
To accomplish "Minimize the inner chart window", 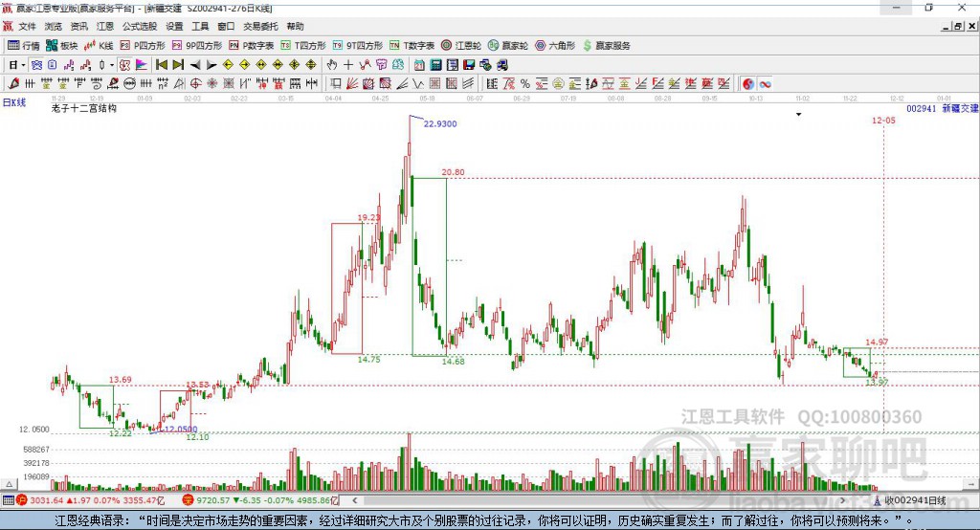I will (947, 26).
